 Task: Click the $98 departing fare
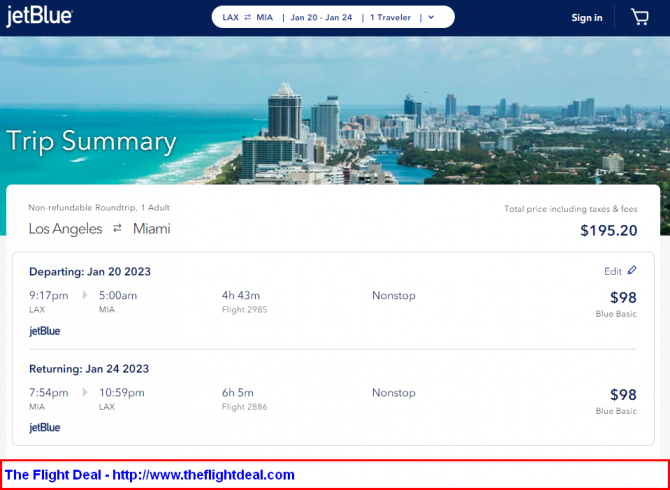coord(623,297)
